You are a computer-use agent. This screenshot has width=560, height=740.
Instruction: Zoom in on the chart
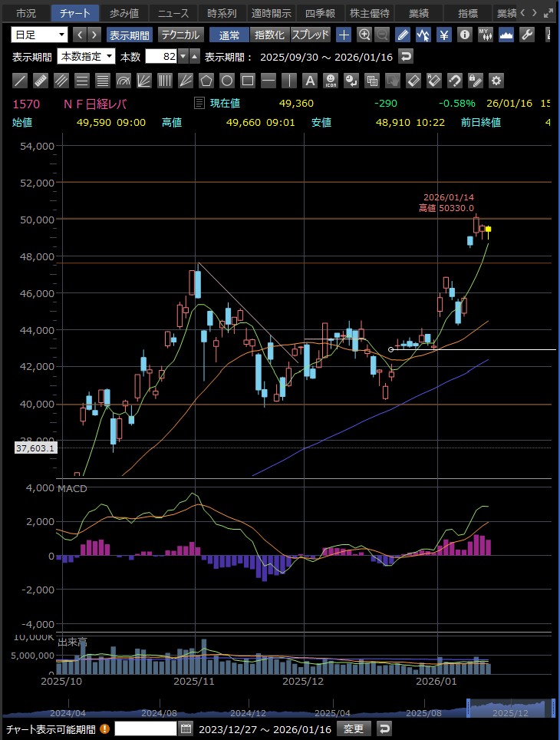(364, 35)
